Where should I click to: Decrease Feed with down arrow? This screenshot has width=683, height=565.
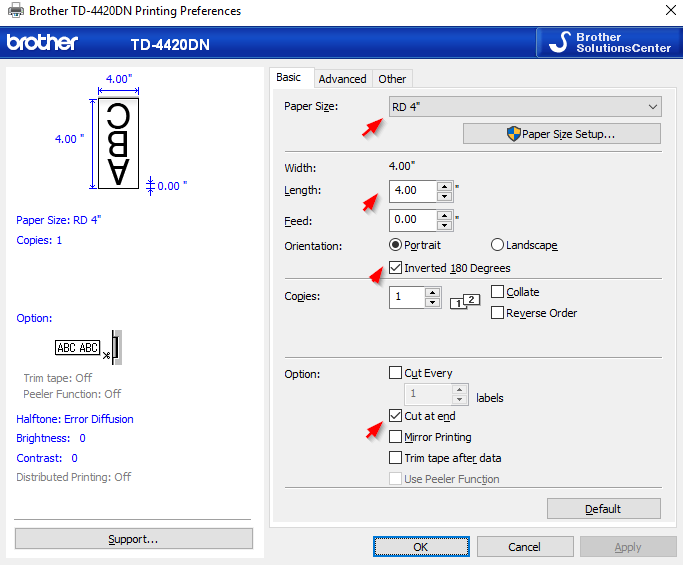point(444,225)
